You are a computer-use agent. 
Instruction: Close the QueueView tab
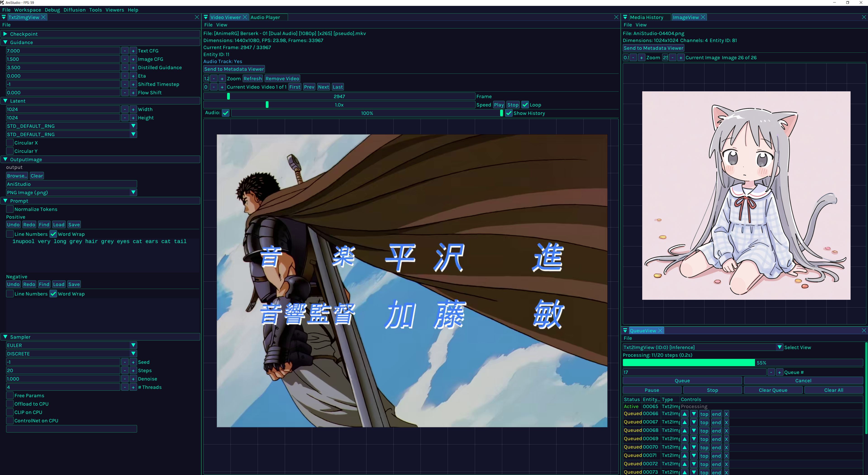[x=660, y=331]
